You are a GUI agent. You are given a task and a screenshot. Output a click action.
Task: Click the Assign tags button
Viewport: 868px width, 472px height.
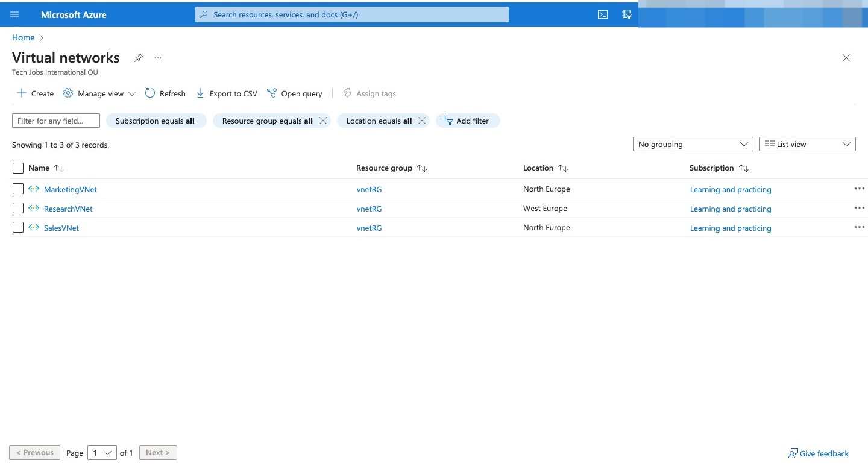(370, 93)
